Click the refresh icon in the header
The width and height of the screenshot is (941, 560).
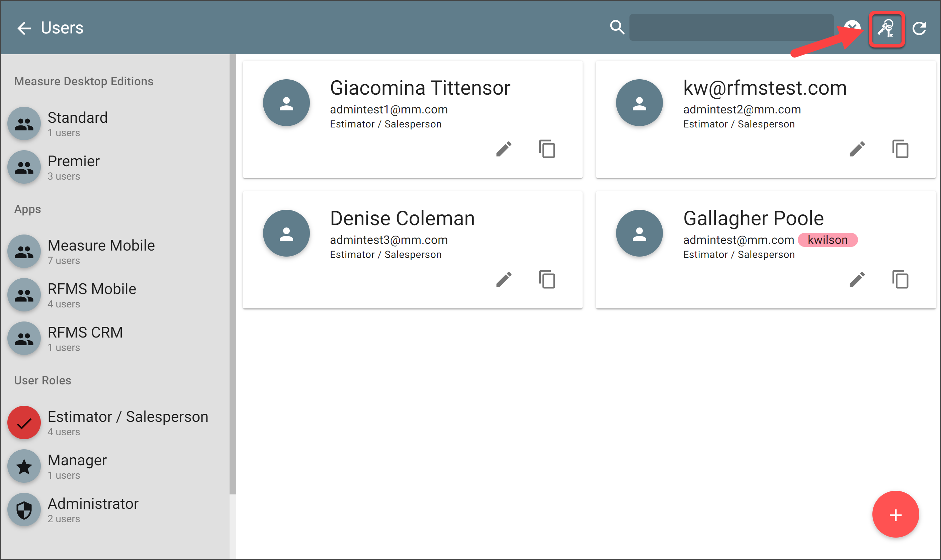[x=919, y=28]
